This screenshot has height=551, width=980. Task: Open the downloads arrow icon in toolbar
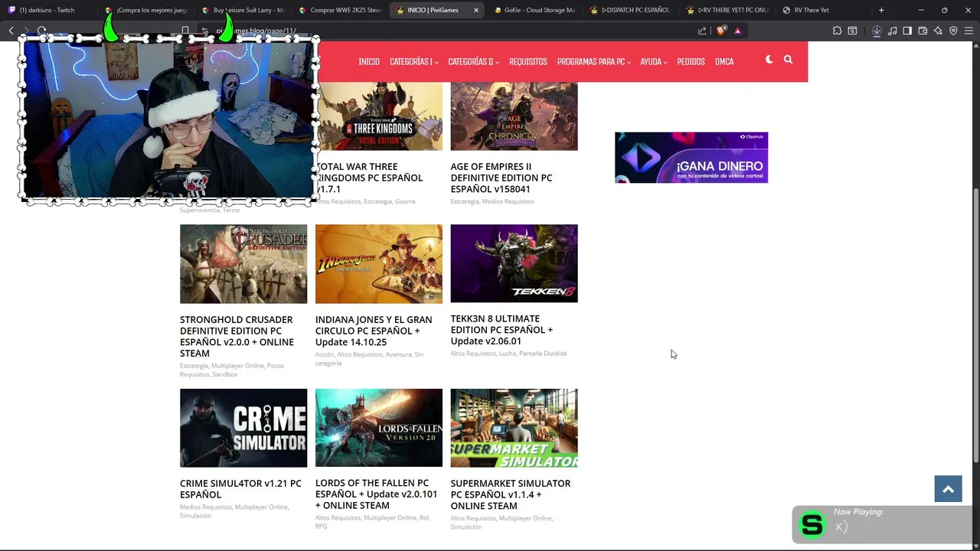pos(877,31)
